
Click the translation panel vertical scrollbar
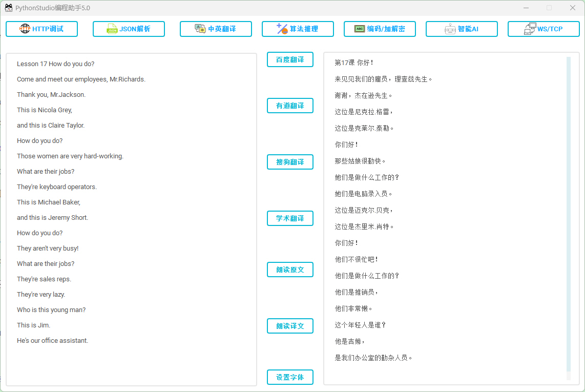point(568,215)
